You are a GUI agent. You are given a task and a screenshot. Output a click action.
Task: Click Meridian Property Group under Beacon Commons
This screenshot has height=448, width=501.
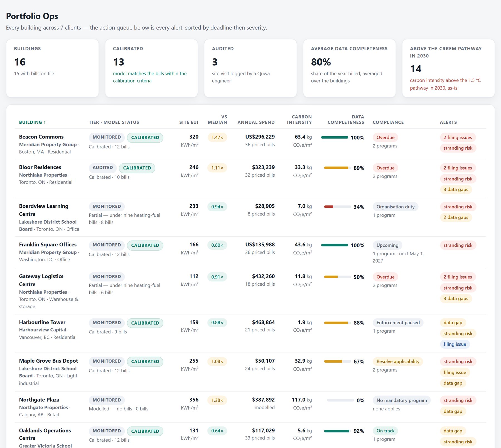pos(48,145)
